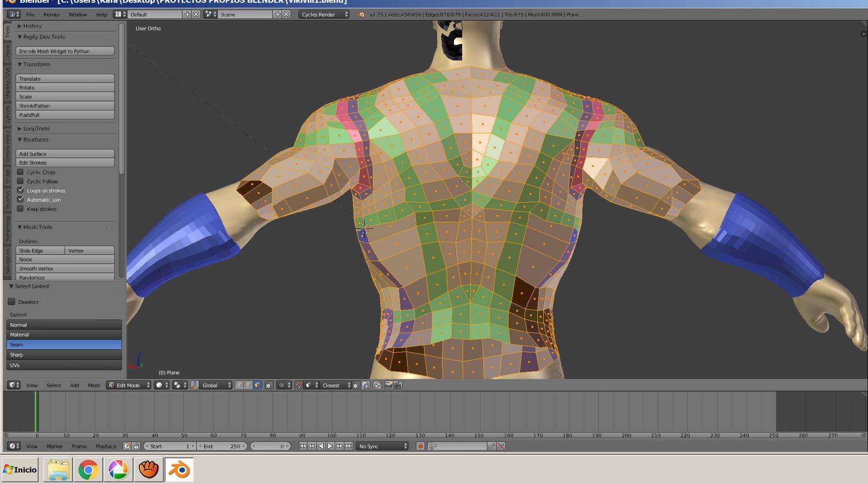Select vertex selection mode icon
The width and height of the screenshot is (868, 484).
click(239, 385)
